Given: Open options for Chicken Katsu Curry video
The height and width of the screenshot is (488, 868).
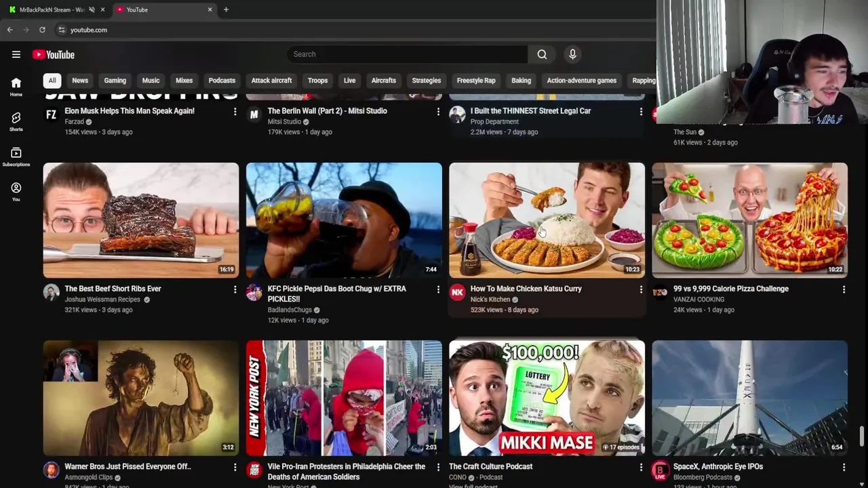Looking at the screenshot, I should [x=641, y=289].
